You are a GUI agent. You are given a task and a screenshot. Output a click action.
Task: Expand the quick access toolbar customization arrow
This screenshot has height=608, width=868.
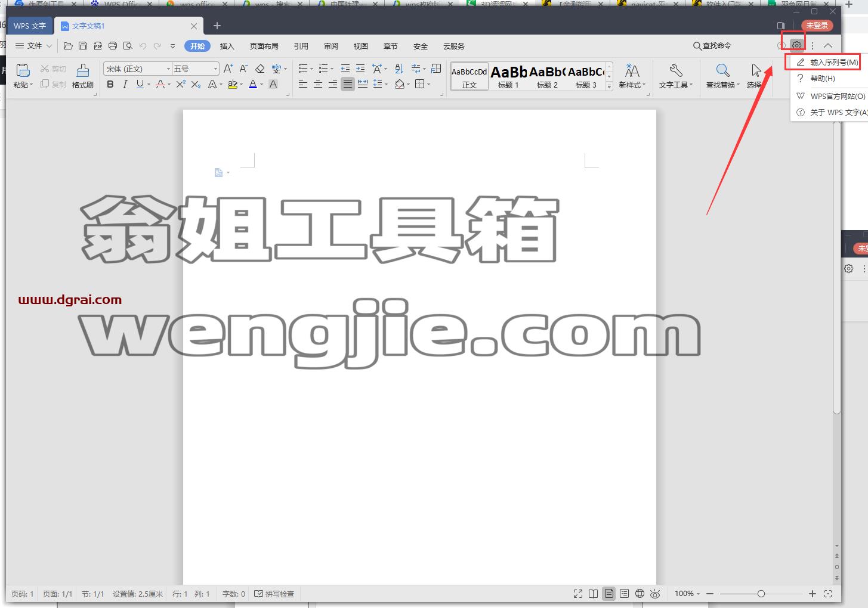[x=172, y=46]
